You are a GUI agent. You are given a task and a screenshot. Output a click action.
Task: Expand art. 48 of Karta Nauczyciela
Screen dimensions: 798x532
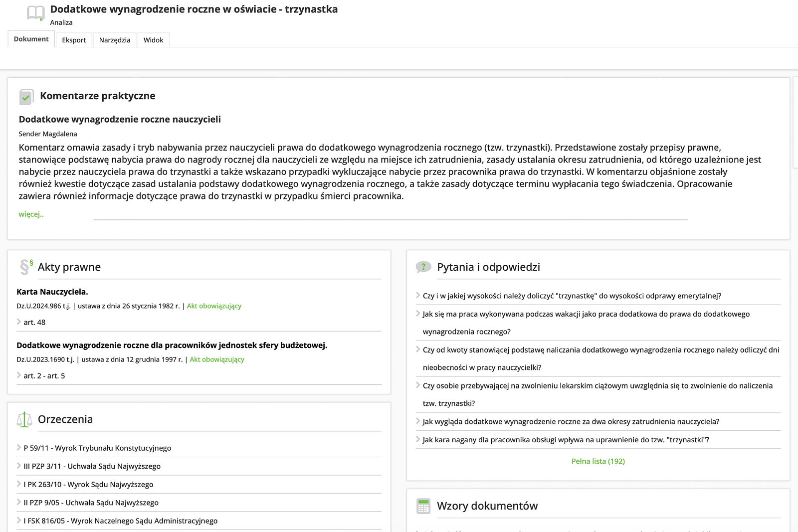[34, 323]
